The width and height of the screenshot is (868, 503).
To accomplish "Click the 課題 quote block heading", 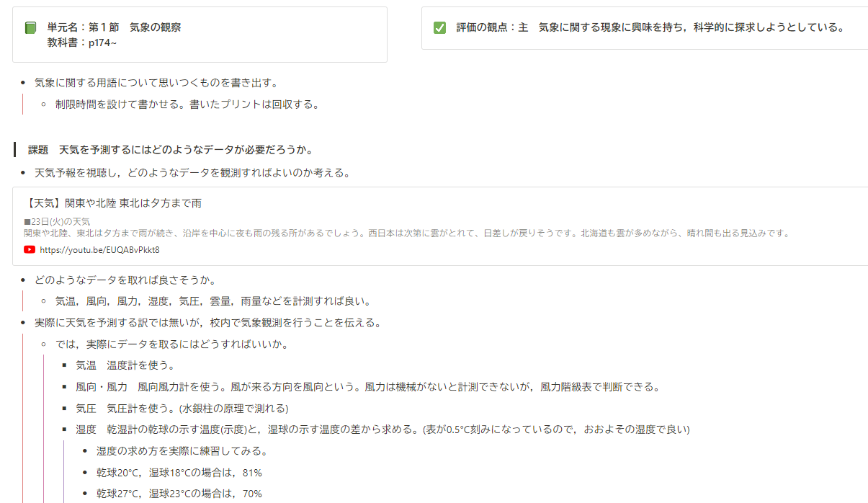I will (170, 150).
